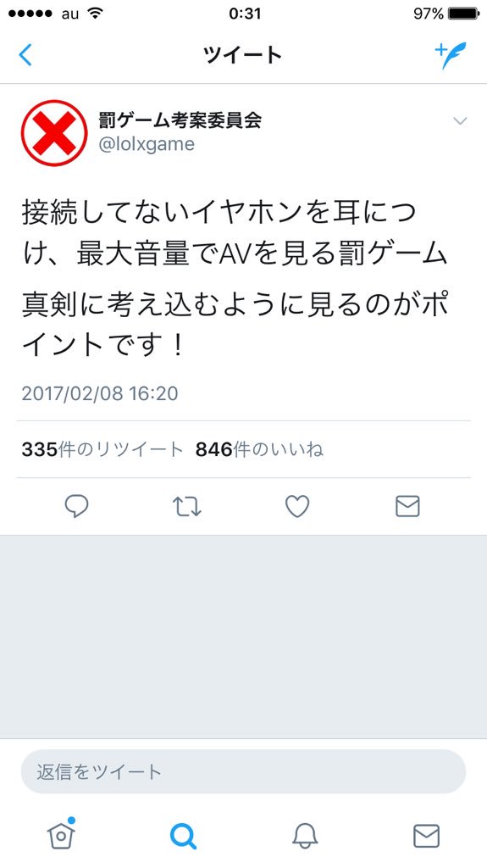
Task: Open the Notifications bell tab
Action: point(305,836)
